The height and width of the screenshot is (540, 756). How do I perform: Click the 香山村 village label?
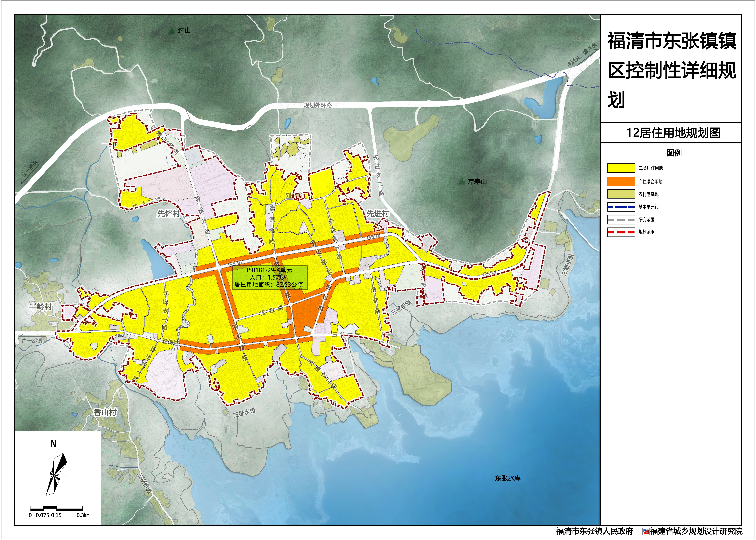pos(105,412)
